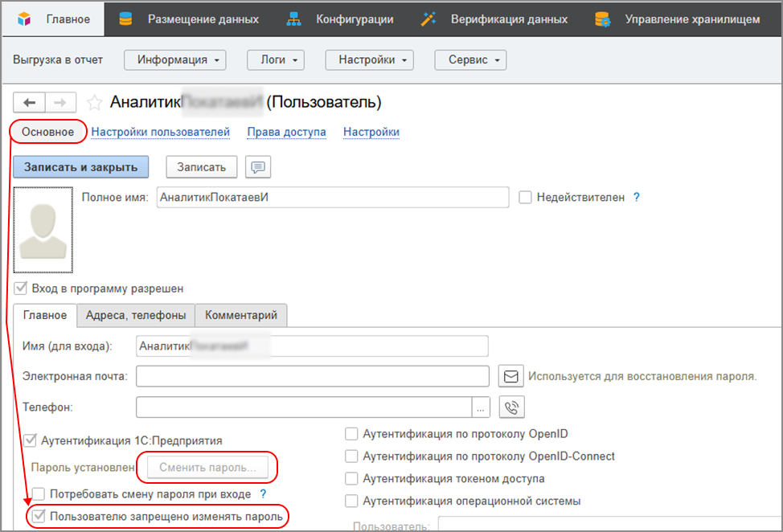Viewport: 783px width, 532px height.
Task: Add user to favorites with star icon
Action: pyautogui.click(x=95, y=103)
